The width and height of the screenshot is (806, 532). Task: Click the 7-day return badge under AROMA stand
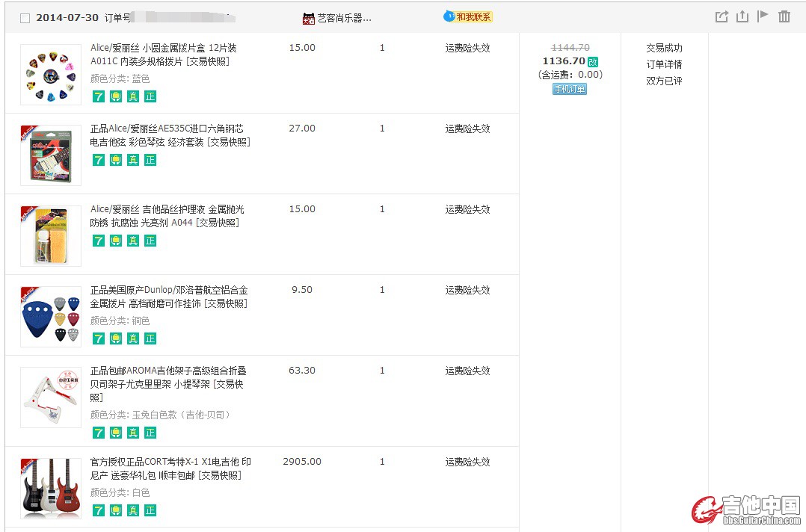tap(99, 433)
